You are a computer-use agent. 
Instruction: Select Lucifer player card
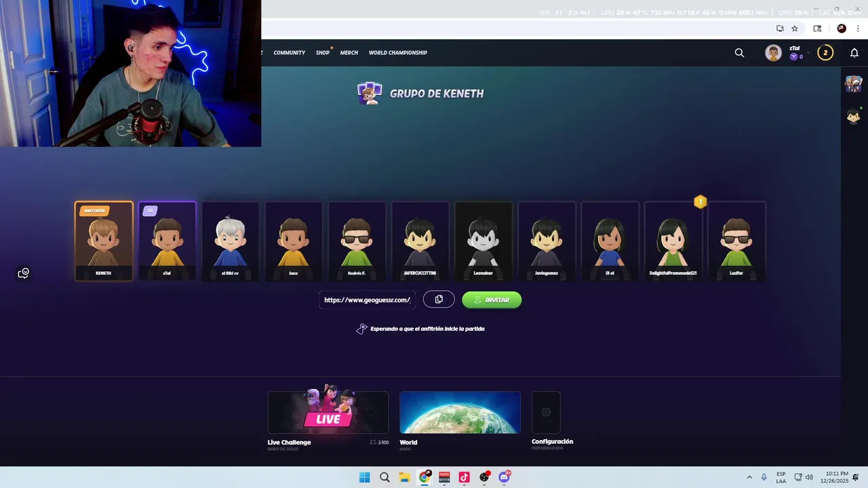tap(736, 241)
